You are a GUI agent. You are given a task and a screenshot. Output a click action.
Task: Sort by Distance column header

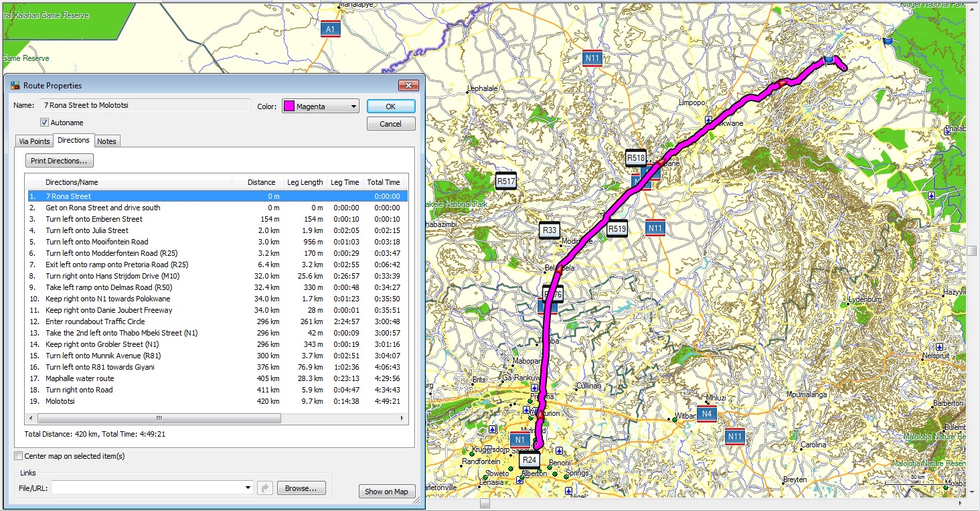pos(258,182)
